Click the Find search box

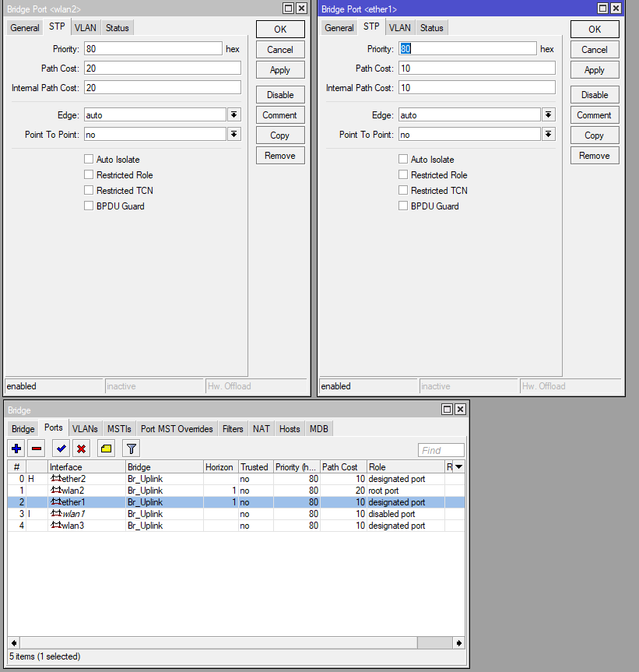[441, 450]
